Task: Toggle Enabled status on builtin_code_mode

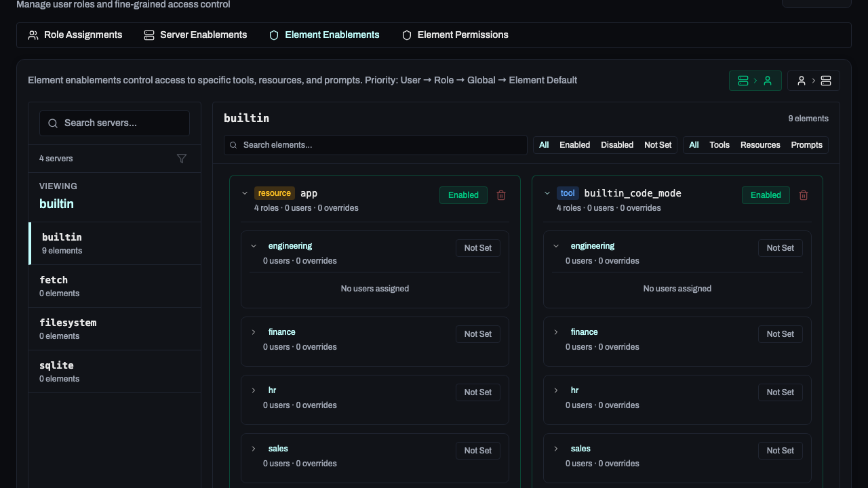Action: tap(766, 195)
